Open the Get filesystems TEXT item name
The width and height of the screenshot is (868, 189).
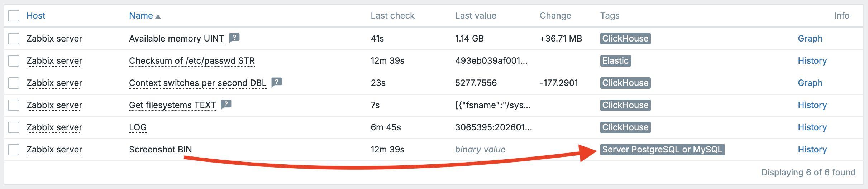172,105
